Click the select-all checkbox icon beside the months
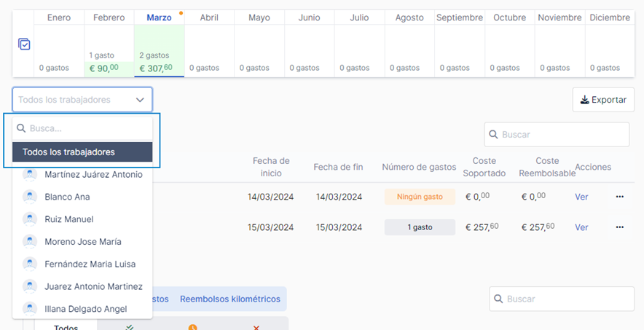644x330 pixels. pos(24,44)
